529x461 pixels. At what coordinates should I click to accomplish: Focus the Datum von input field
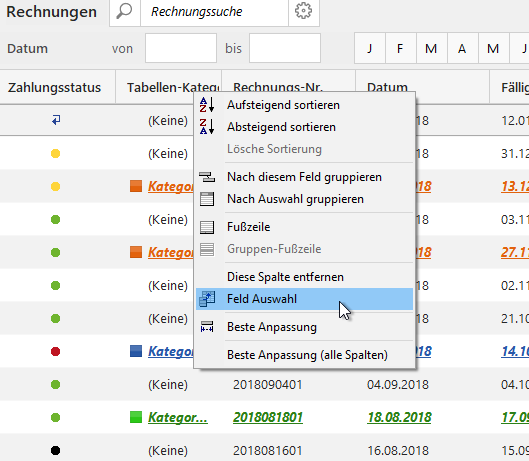(181, 48)
